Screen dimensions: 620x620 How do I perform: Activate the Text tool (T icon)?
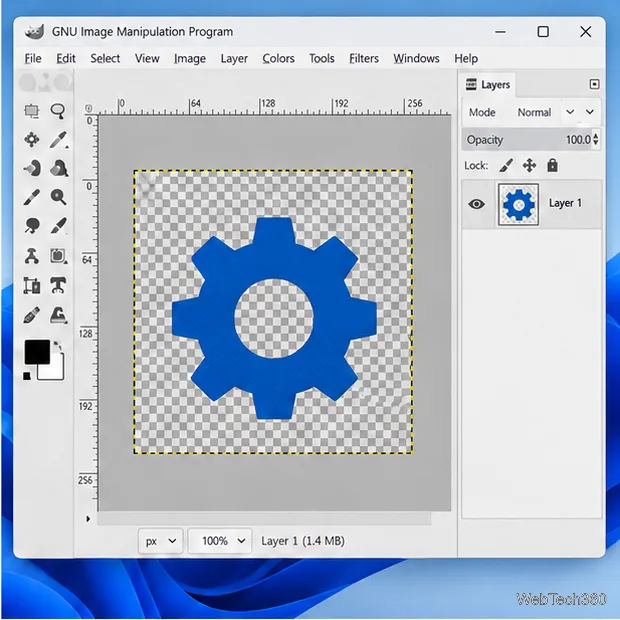coord(58,285)
